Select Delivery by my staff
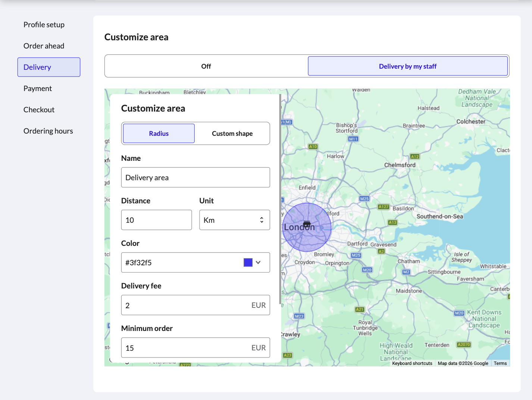 [408, 66]
